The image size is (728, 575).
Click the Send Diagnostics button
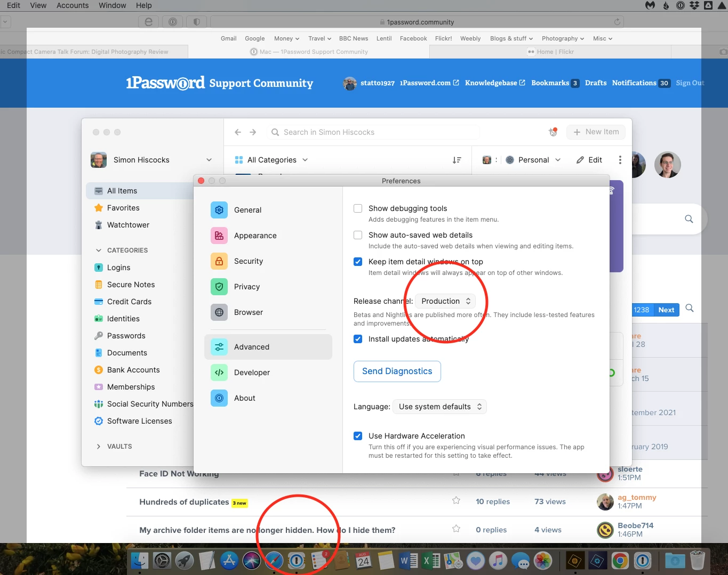tap(397, 371)
